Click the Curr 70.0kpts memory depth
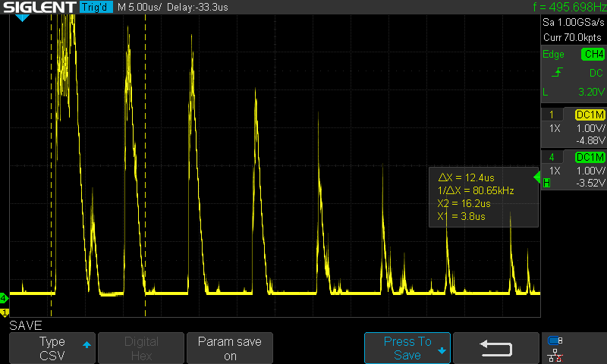Viewport: 607px width, 364px height. (x=572, y=37)
